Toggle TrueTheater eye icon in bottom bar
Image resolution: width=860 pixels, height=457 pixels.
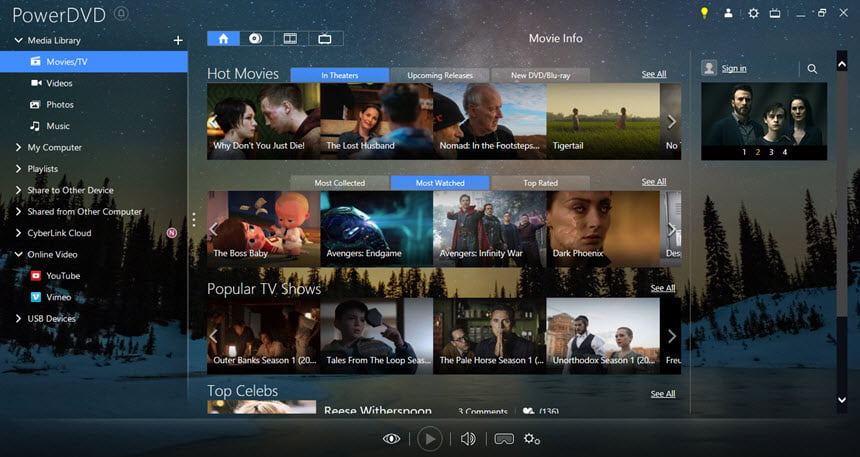pyautogui.click(x=391, y=438)
